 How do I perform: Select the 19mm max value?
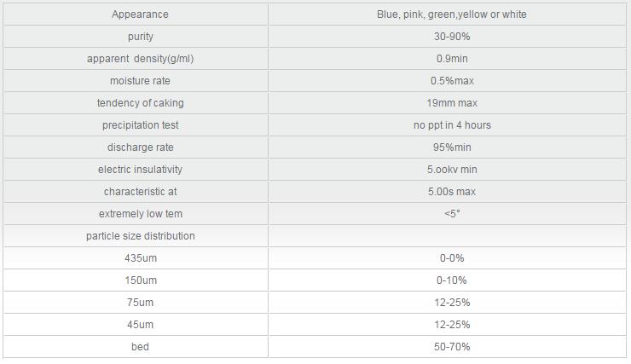click(x=452, y=103)
